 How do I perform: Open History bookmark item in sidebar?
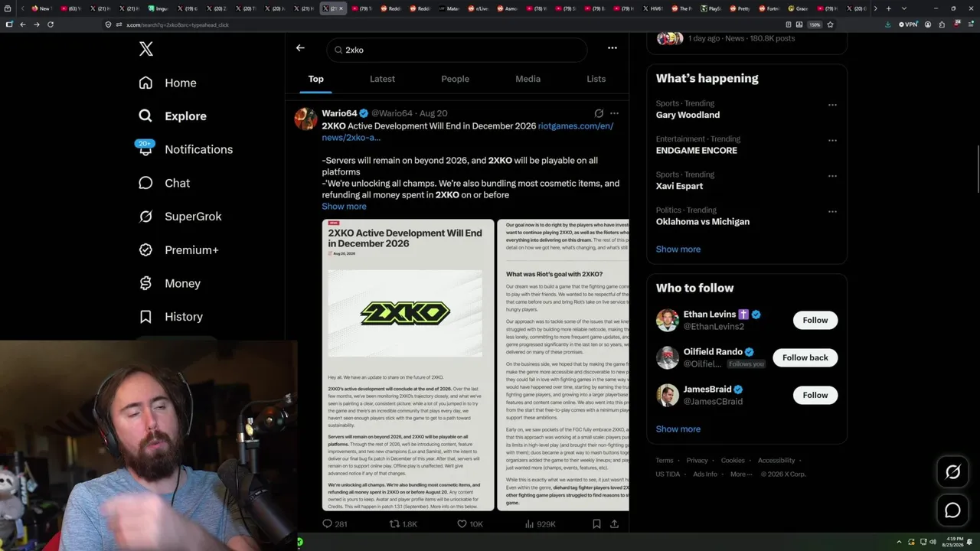(x=171, y=317)
